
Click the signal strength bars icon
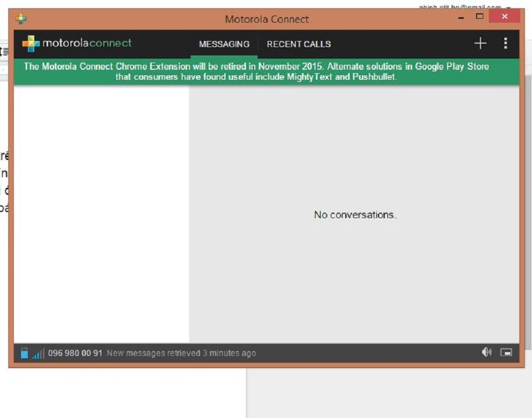(38, 354)
